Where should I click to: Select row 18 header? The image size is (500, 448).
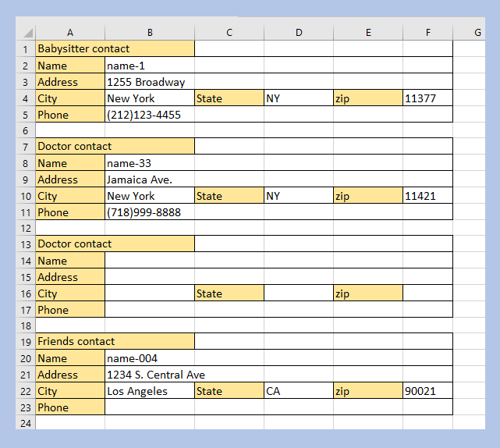coord(26,325)
